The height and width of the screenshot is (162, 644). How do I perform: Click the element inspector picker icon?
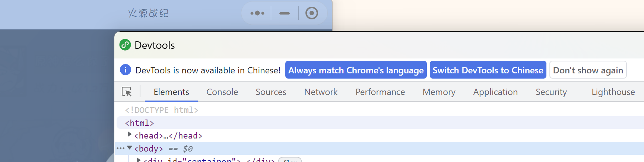(127, 92)
